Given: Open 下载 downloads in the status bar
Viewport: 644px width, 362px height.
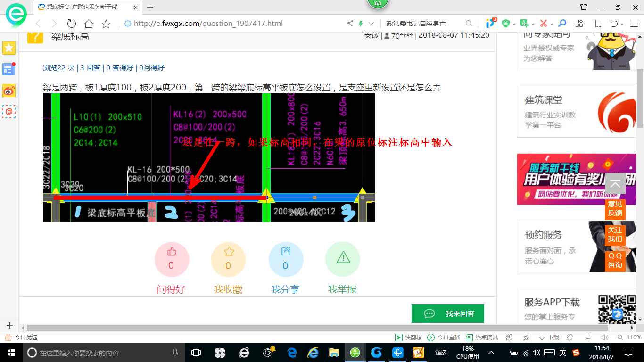Looking at the screenshot, I should tap(549, 337).
